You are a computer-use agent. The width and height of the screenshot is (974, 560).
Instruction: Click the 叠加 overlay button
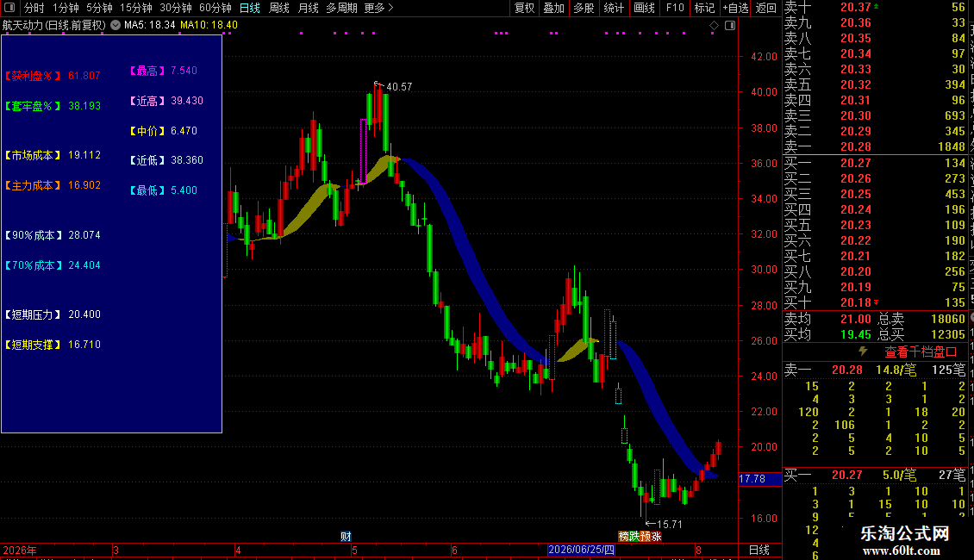click(x=554, y=8)
